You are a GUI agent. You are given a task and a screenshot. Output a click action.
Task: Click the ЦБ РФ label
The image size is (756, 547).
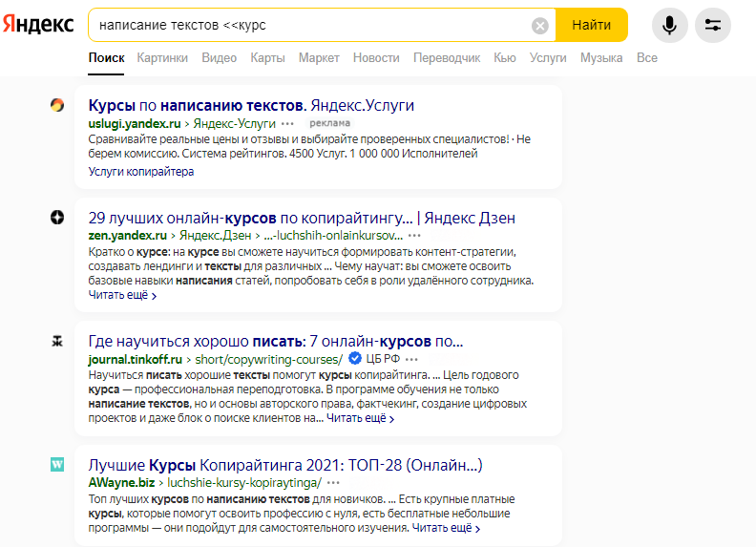(383, 359)
